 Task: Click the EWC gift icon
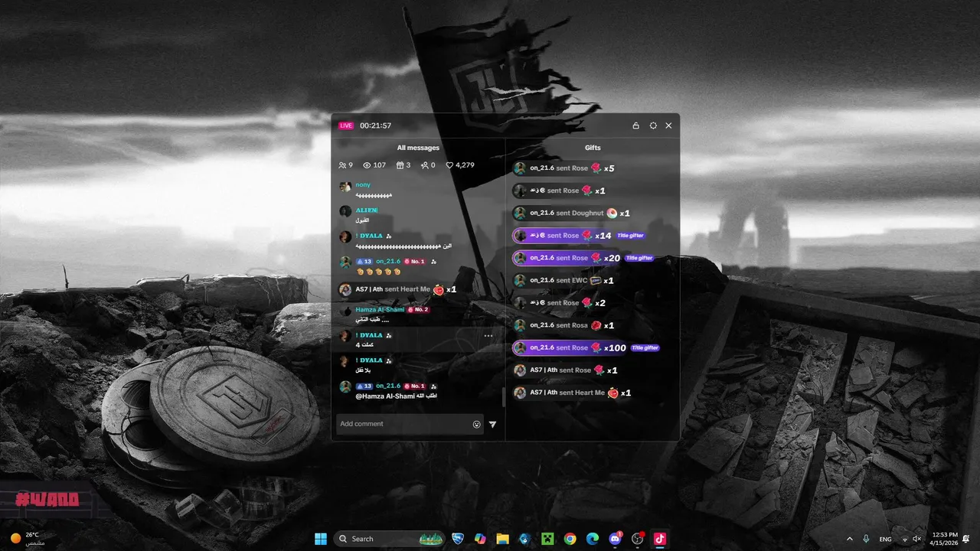coord(596,281)
